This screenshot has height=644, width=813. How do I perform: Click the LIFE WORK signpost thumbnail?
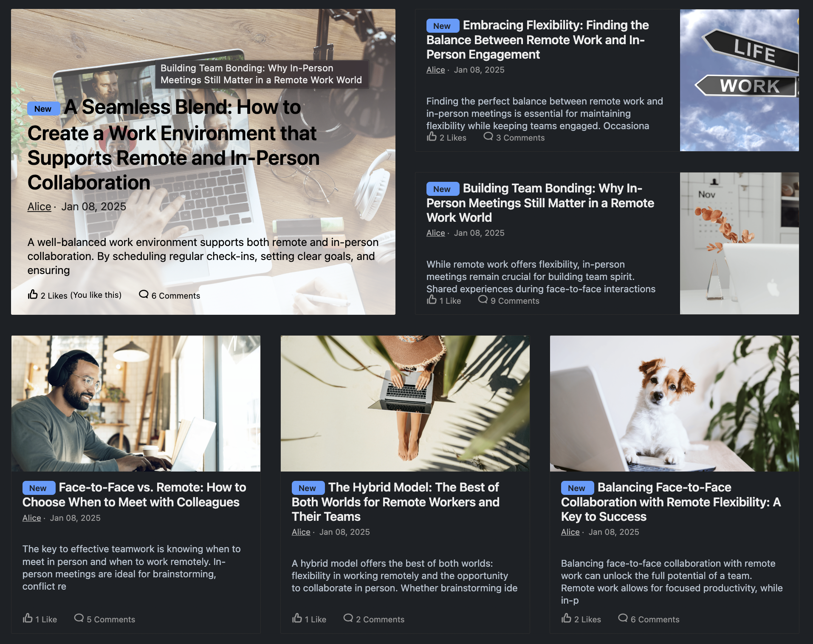tap(739, 80)
